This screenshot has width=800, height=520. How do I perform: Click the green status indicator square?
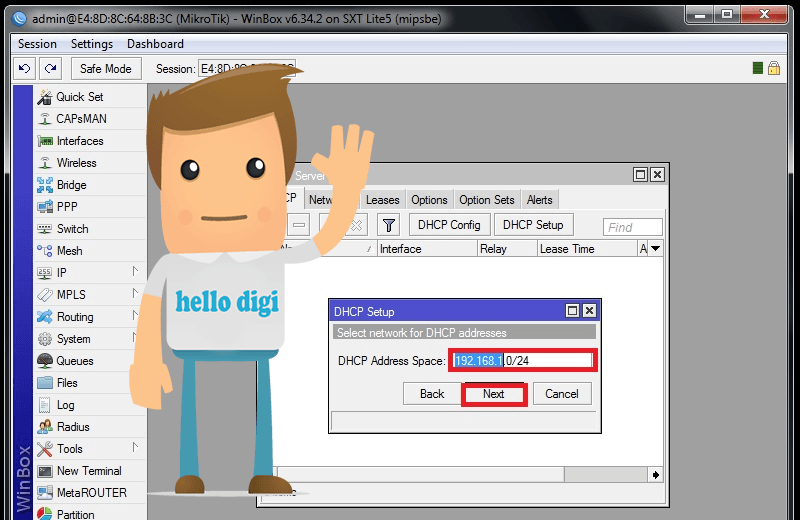[758, 68]
